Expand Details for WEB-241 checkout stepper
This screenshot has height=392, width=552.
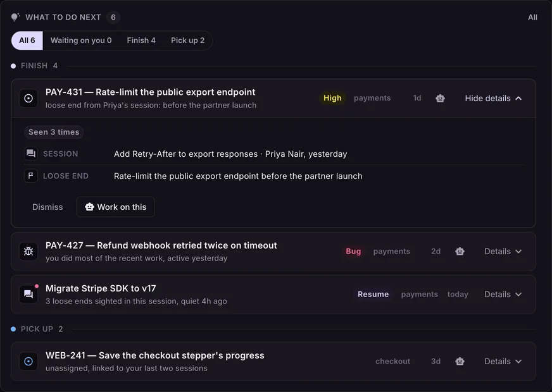[503, 362]
